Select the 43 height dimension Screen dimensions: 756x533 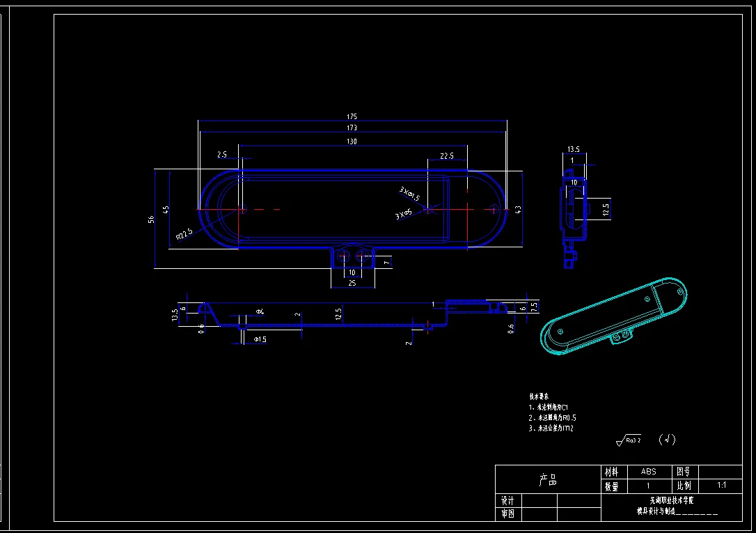click(518, 210)
